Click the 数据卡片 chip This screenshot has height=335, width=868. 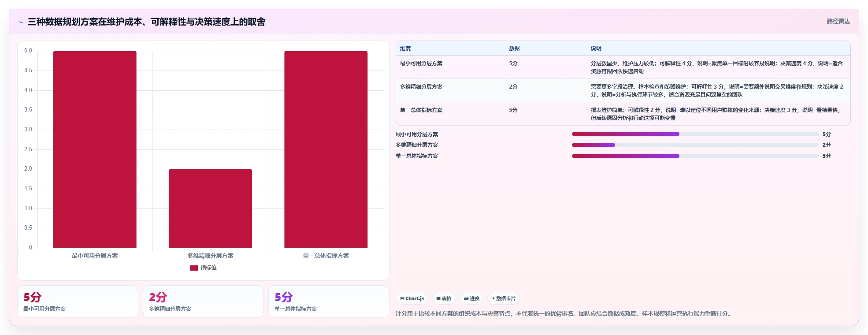coord(504,298)
